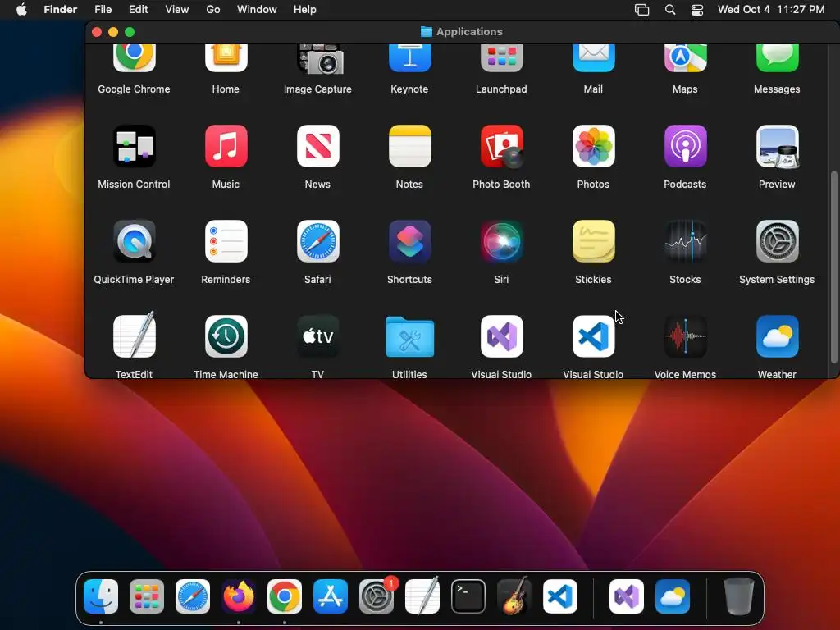The height and width of the screenshot is (630, 840).
Task: Click Finder in the Dock
Action: tap(101, 596)
